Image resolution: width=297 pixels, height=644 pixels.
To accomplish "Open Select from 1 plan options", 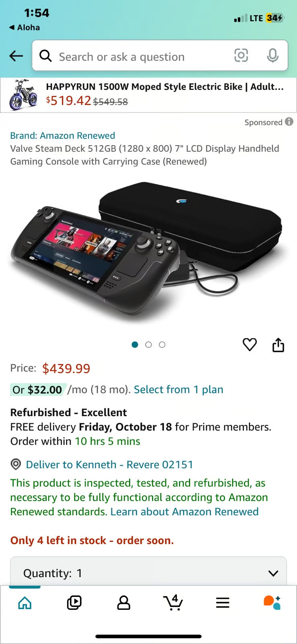I will coord(178,390).
